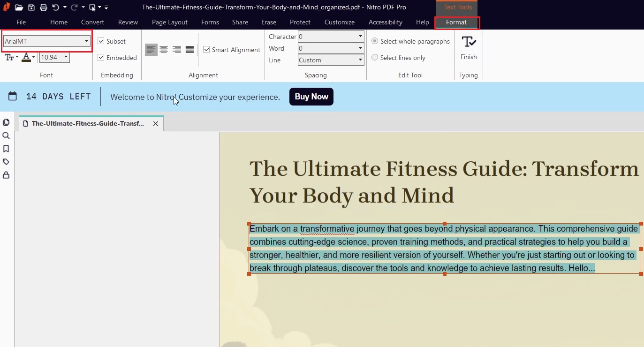Open the Tags panel sidebar icon
Viewport: 644px width, 347px height.
point(6,162)
